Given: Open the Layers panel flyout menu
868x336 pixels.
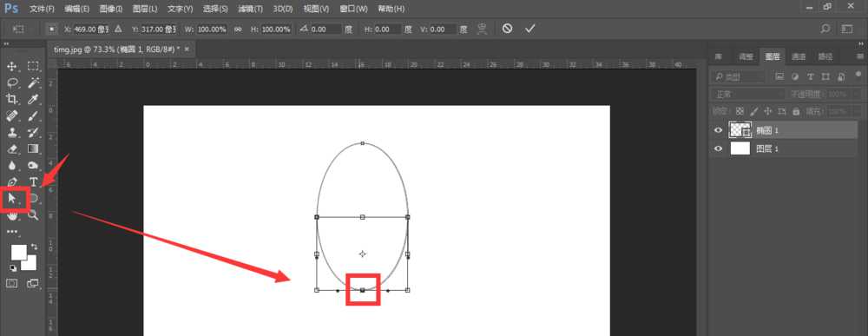Looking at the screenshot, I should pos(859,56).
